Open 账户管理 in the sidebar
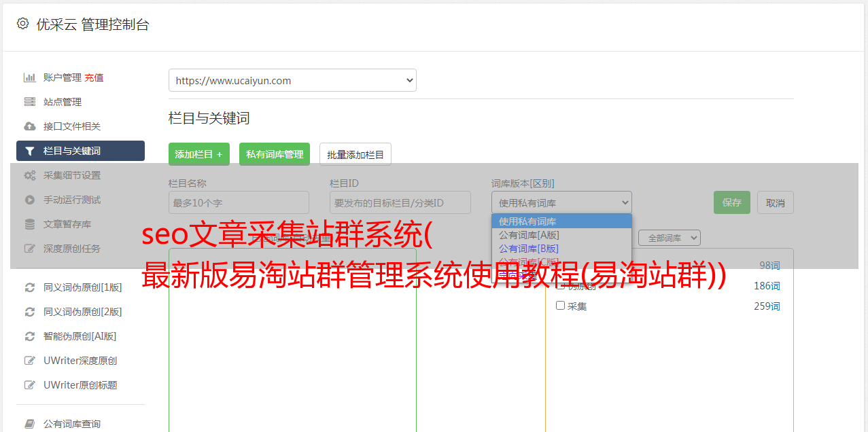Viewport: 868px width, 432px height. (63, 77)
